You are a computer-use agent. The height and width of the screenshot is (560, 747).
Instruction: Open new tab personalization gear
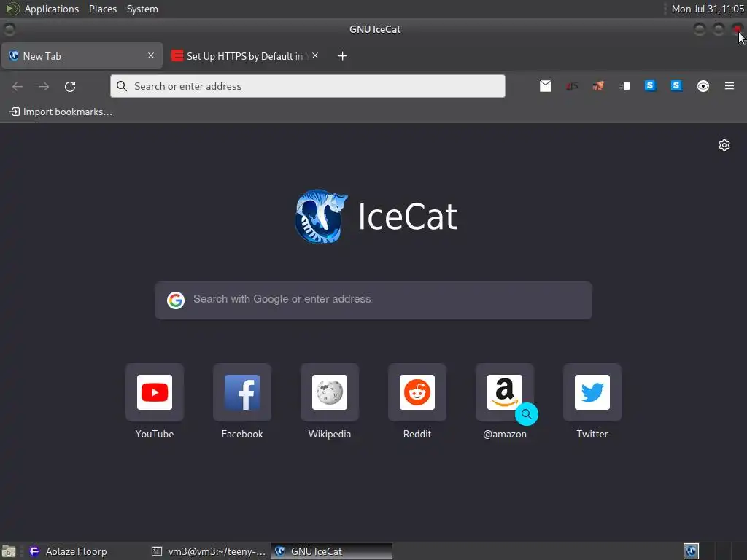coord(724,145)
